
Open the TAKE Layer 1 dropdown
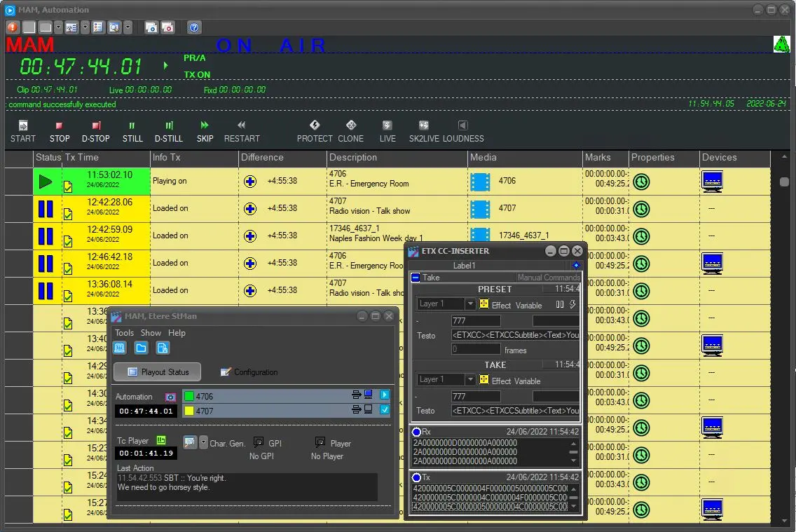(x=470, y=379)
